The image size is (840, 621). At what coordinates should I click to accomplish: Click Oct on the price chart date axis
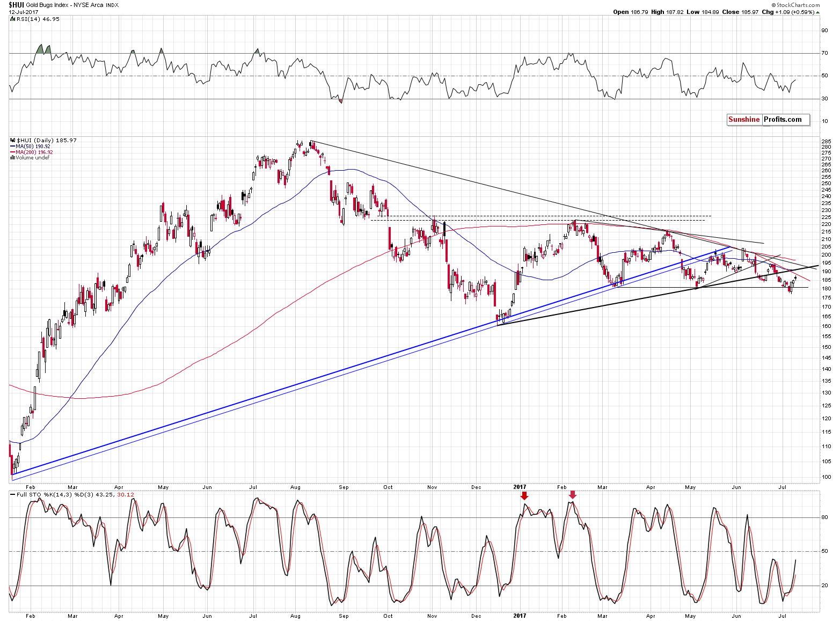(x=388, y=487)
